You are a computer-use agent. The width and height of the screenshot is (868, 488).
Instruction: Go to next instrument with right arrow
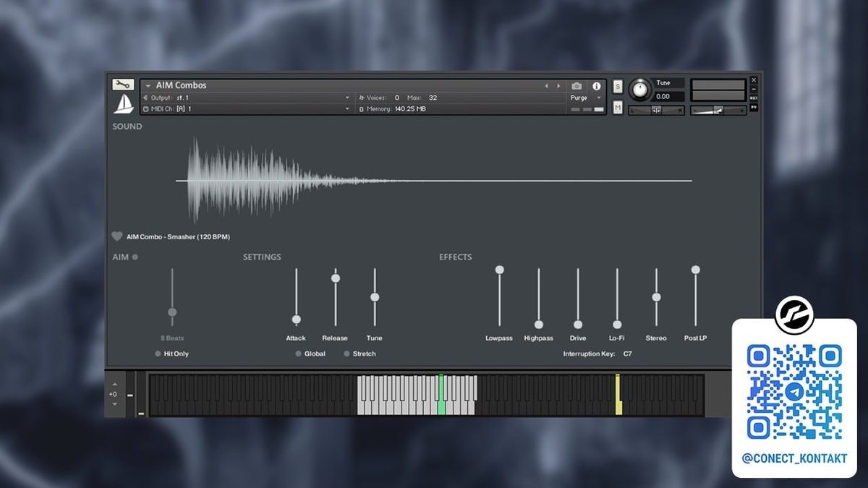click(558, 86)
